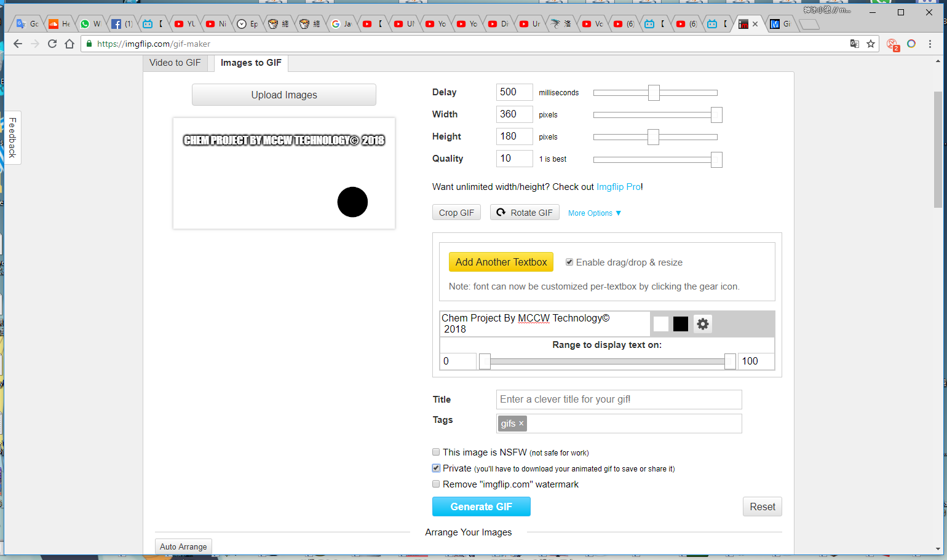Image resolution: width=947 pixels, height=560 pixels.
Task: Focus the range end field showing 100
Action: pos(756,361)
